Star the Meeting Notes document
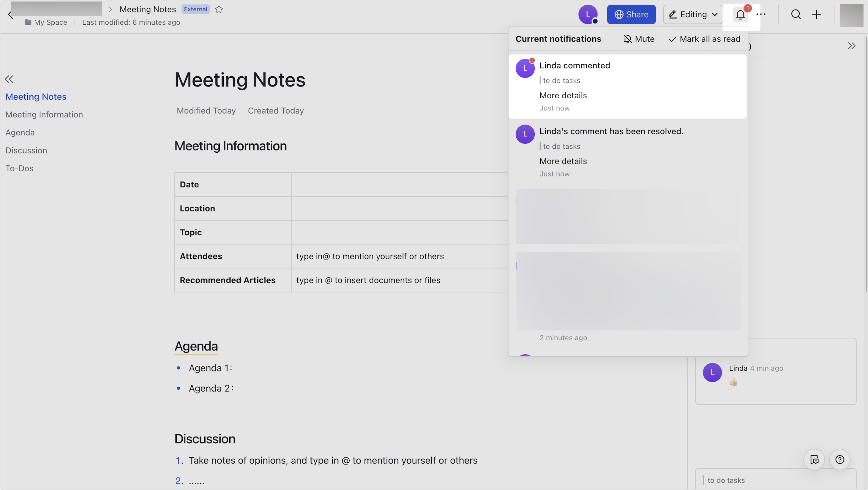Screen dimensions: 868x490 (219, 10)
